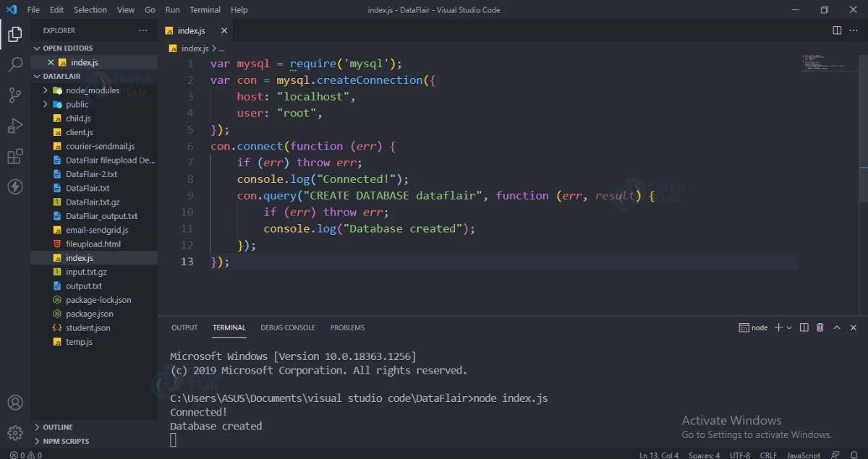Open the Selection menu
This screenshot has height=459, width=868.
[x=90, y=10]
